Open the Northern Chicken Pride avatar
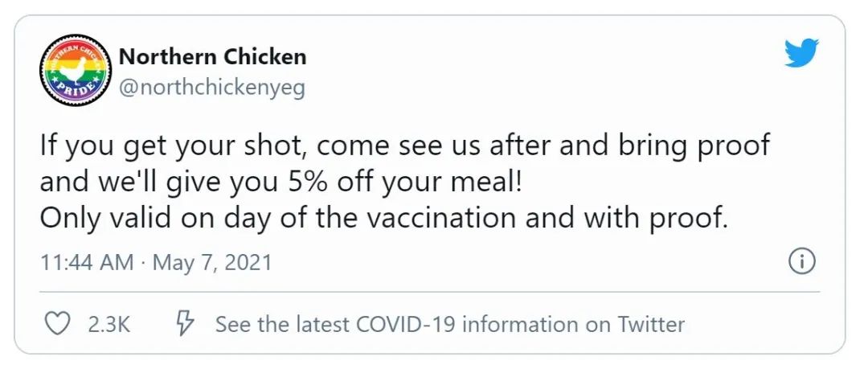 click(x=76, y=70)
